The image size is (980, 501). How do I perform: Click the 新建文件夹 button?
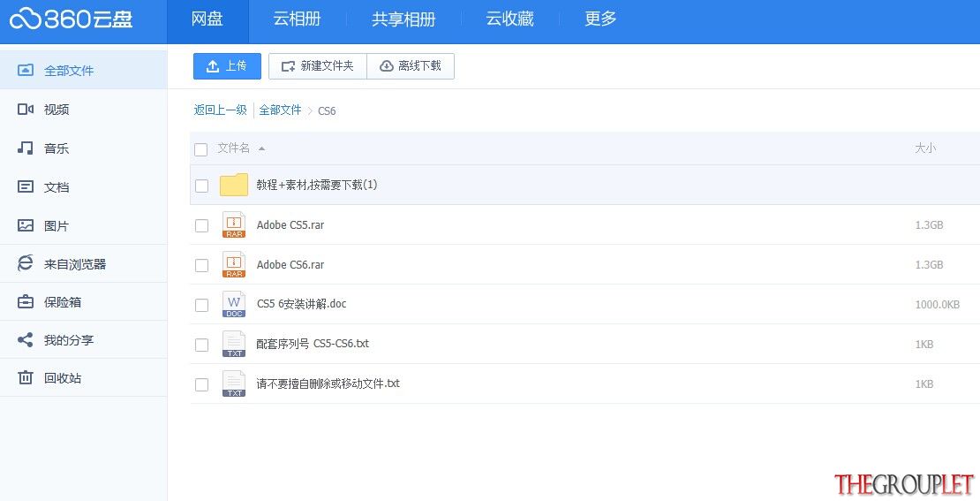(x=318, y=65)
